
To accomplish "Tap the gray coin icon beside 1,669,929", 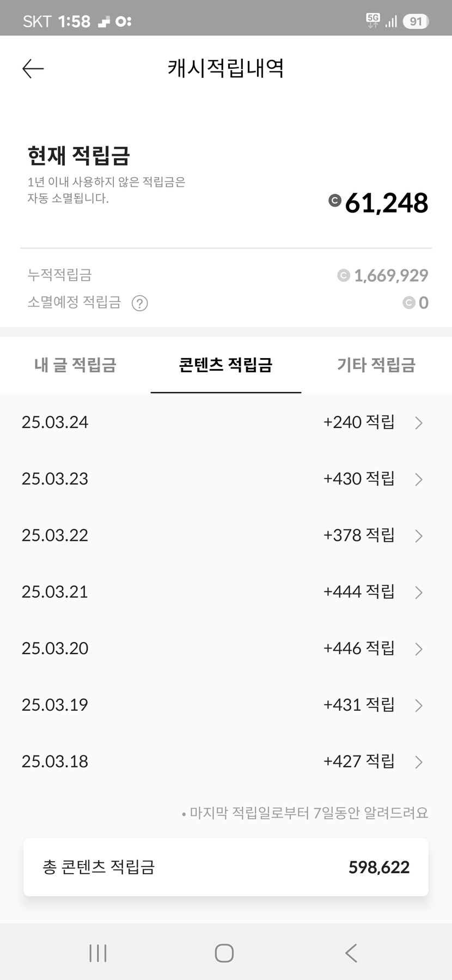I will click(344, 276).
